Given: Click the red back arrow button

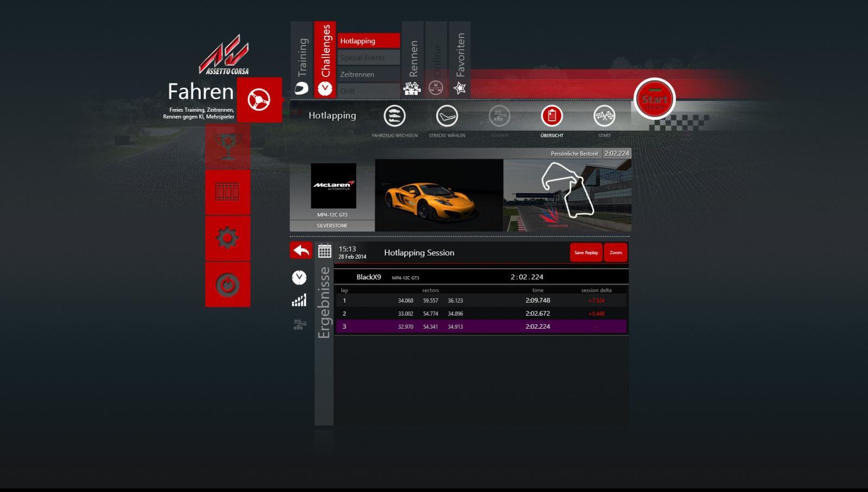Looking at the screenshot, I should coord(301,251).
